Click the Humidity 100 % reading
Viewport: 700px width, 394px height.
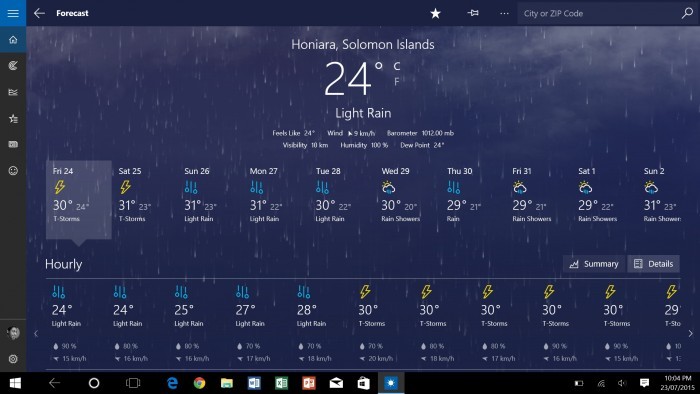point(364,145)
